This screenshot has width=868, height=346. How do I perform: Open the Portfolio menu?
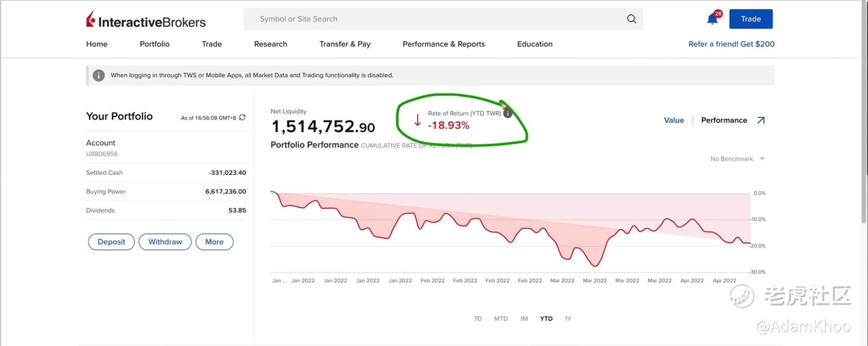pyautogui.click(x=155, y=44)
